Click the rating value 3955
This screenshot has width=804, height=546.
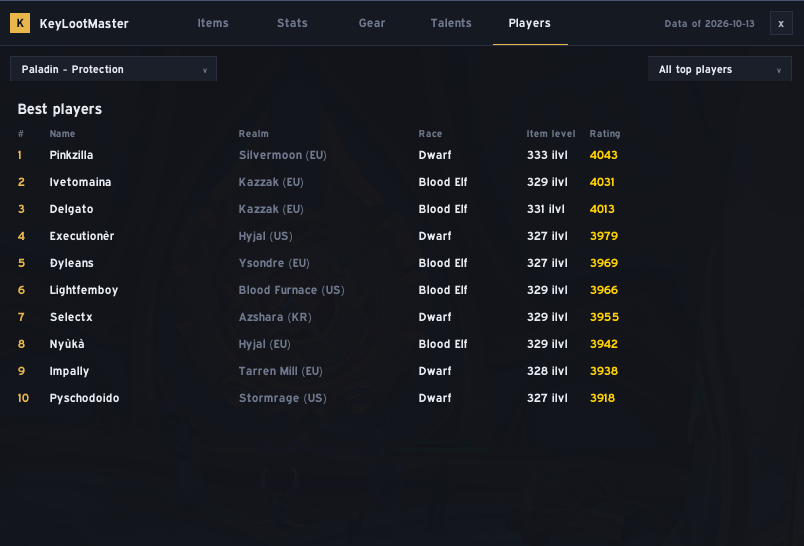[x=604, y=317]
